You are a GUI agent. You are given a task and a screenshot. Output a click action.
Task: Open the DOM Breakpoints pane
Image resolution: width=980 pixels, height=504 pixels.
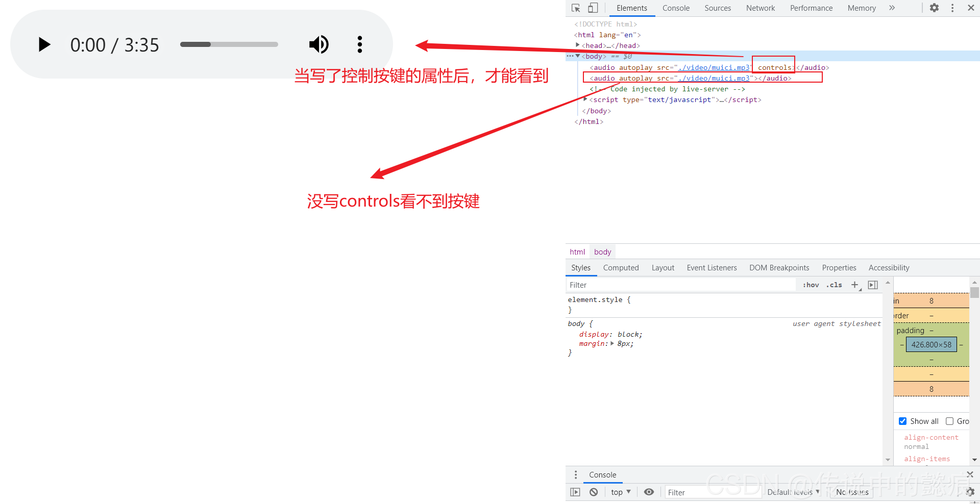click(779, 268)
